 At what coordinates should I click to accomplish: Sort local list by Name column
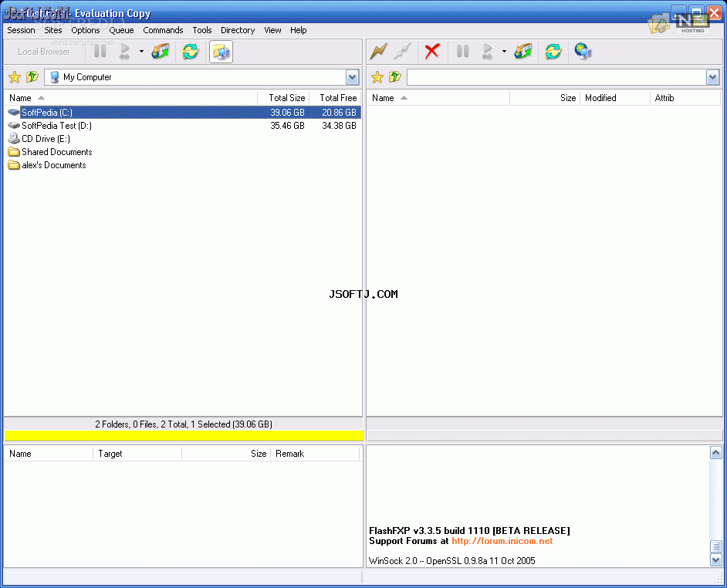point(130,98)
